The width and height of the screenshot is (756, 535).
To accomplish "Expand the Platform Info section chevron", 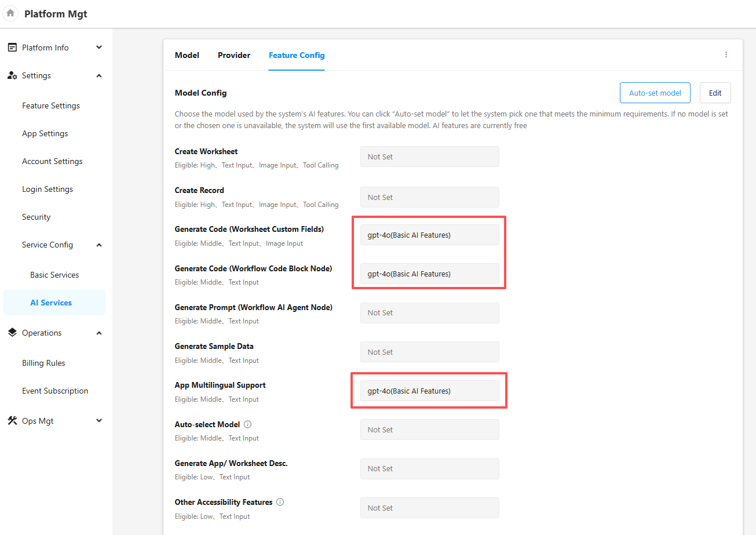I will click(99, 48).
